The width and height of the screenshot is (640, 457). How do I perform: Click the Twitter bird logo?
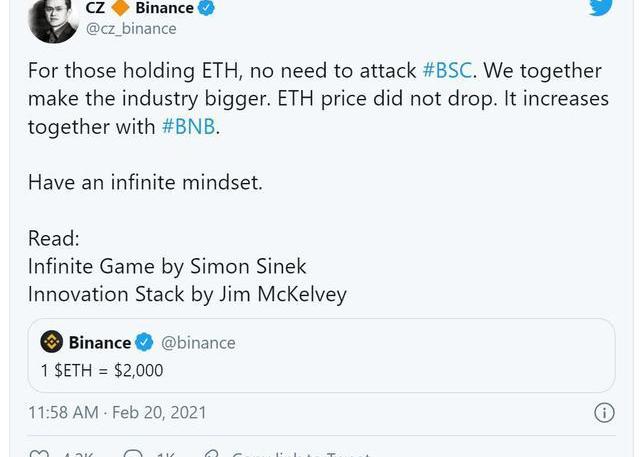[x=600, y=6]
